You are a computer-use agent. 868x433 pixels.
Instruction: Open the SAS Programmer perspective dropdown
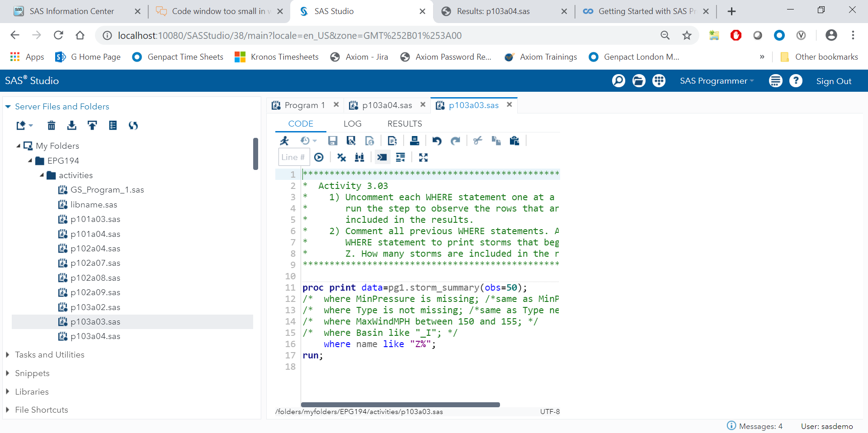click(717, 81)
